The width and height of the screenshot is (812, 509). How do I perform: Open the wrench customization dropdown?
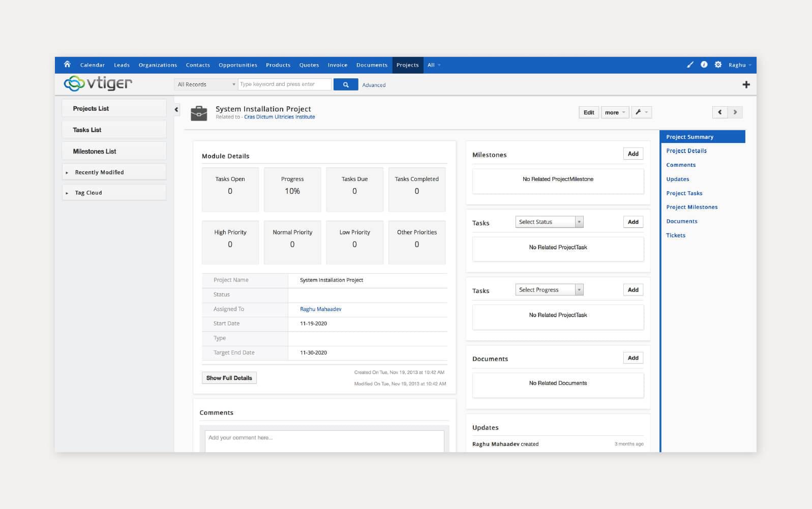click(x=641, y=112)
